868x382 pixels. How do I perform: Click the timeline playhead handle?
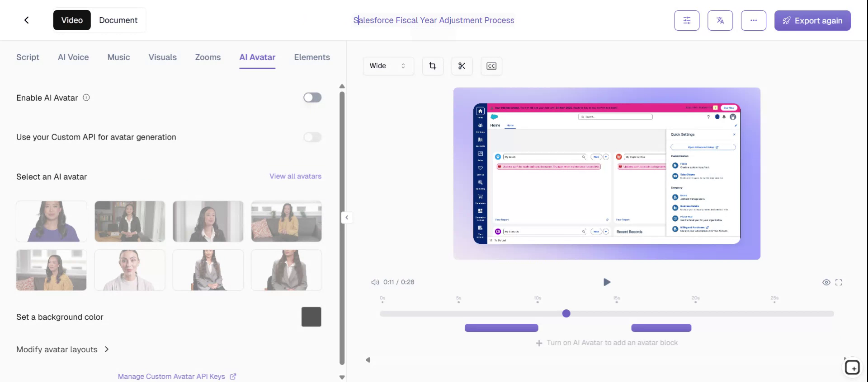[566, 313]
